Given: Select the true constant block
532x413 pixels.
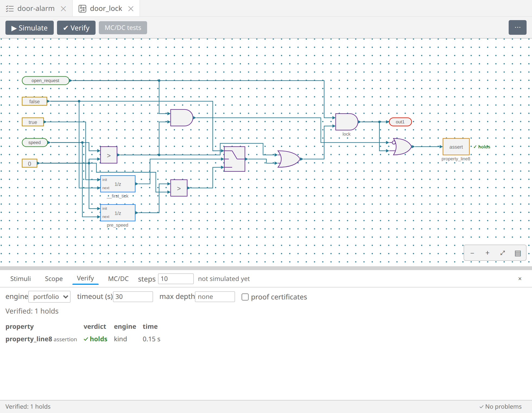Looking at the screenshot, I should [x=33, y=122].
